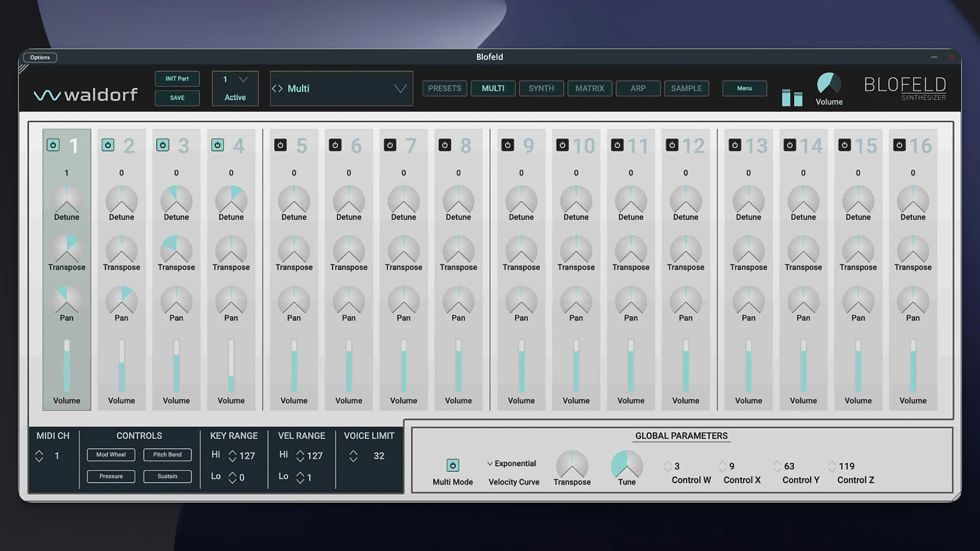Screen dimensions: 980x551
Task: Click the master Volume knob in header
Action: pyautogui.click(x=829, y=83)
